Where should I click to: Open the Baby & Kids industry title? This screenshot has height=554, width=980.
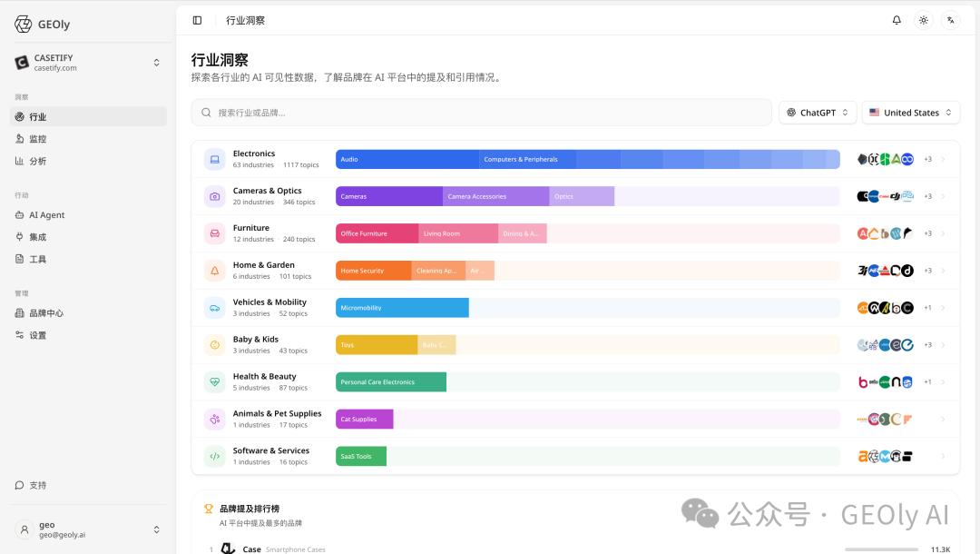pos(256,339)
